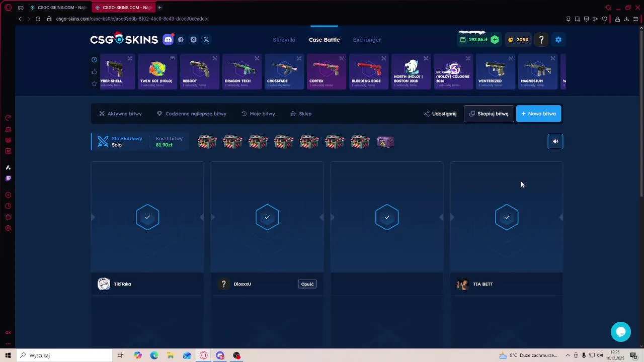Image resolution: width=644 pixels, height=362 pixels.
Task: Go back in browser history
Action: (20, 19)
